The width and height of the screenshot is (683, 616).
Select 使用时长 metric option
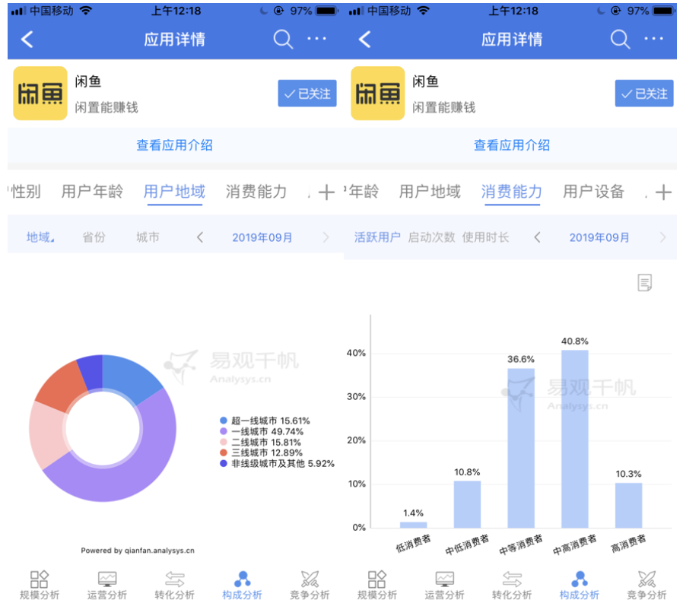pos(486,237)
